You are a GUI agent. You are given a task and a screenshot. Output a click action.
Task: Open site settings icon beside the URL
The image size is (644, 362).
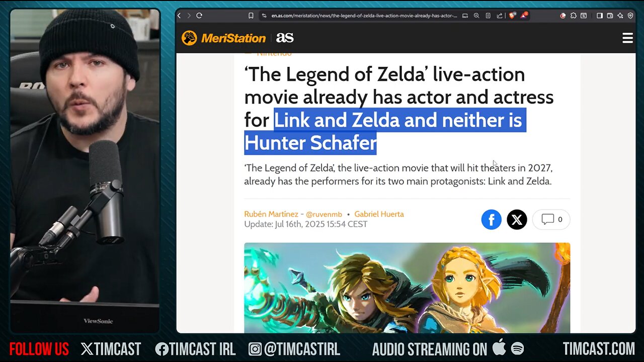[x=264, y=16]
